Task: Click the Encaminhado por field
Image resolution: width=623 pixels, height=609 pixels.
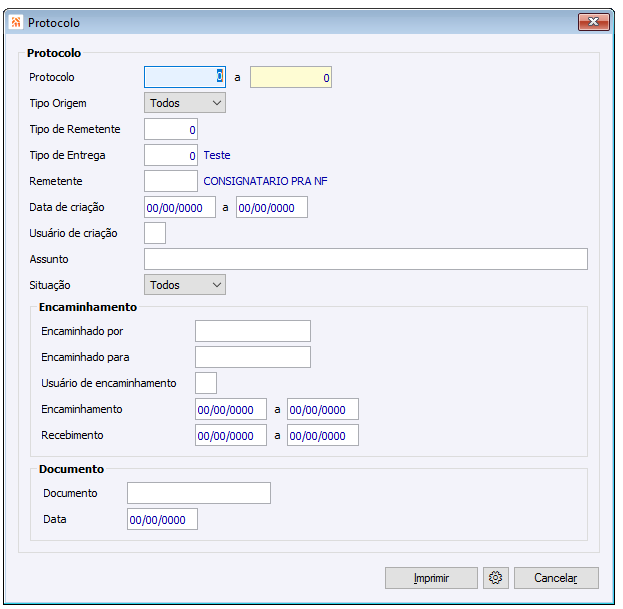Action: (x=253, y=331)
